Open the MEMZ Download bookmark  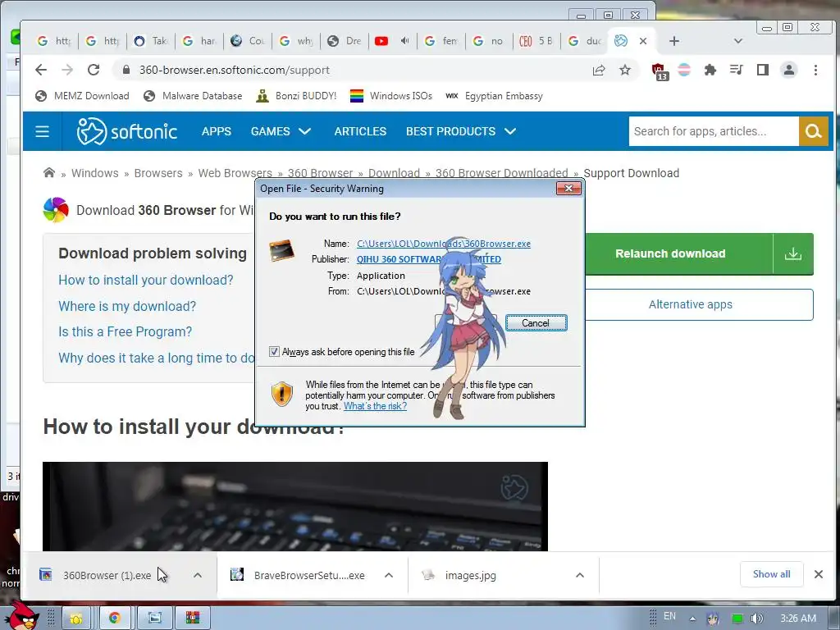point(82,96)
